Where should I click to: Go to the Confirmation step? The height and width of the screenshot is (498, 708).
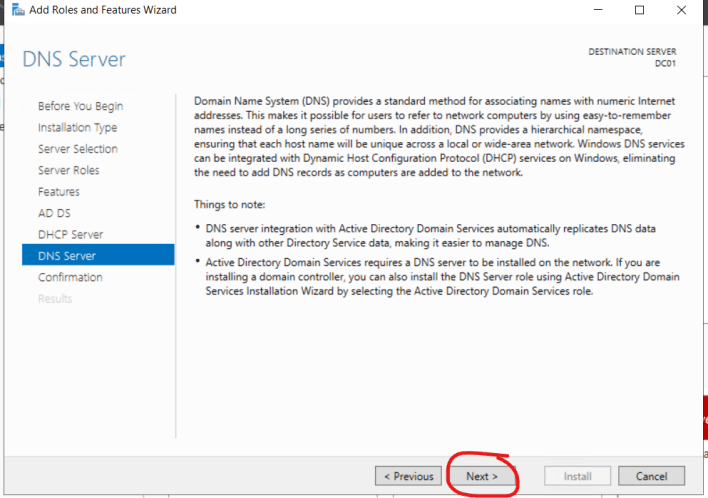tap(70, 277)
